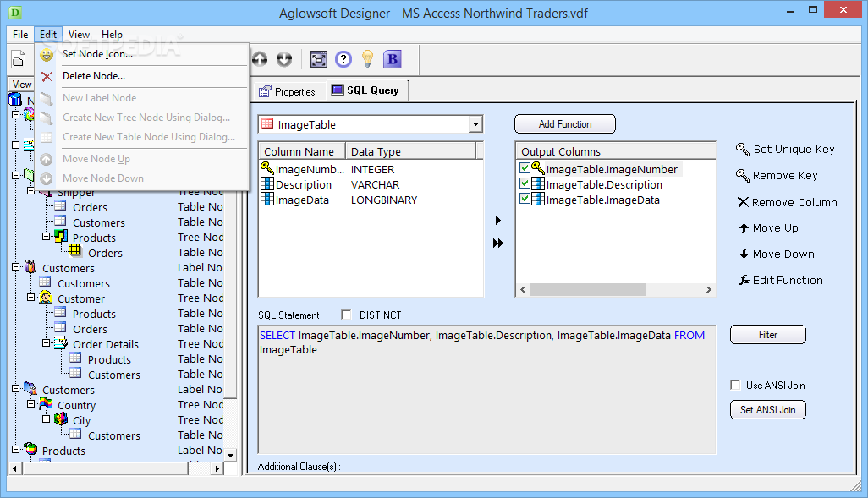This screenshot has height=498, width=868.
Task: Click the tree panel scroll down arrow
Action: tap(231, 456)
